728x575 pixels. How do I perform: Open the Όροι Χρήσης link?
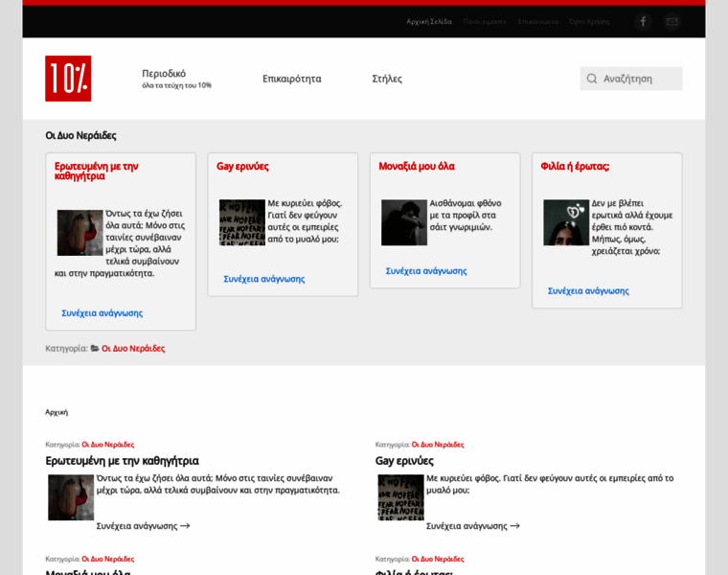589,21
